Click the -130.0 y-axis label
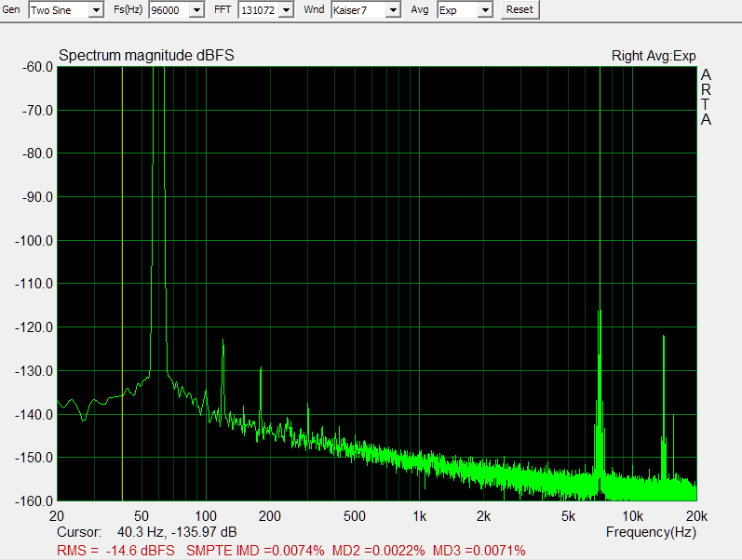742x560 pixels. pos(34,371)
